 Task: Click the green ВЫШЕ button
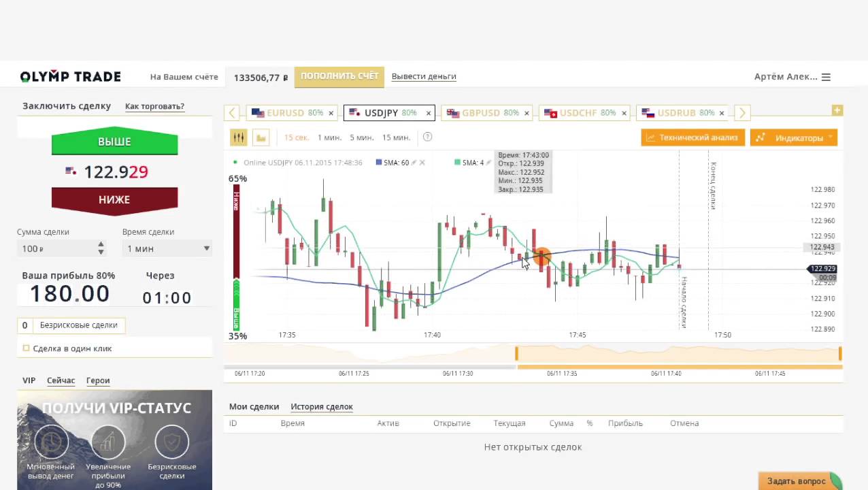click(x=114, y=142)
